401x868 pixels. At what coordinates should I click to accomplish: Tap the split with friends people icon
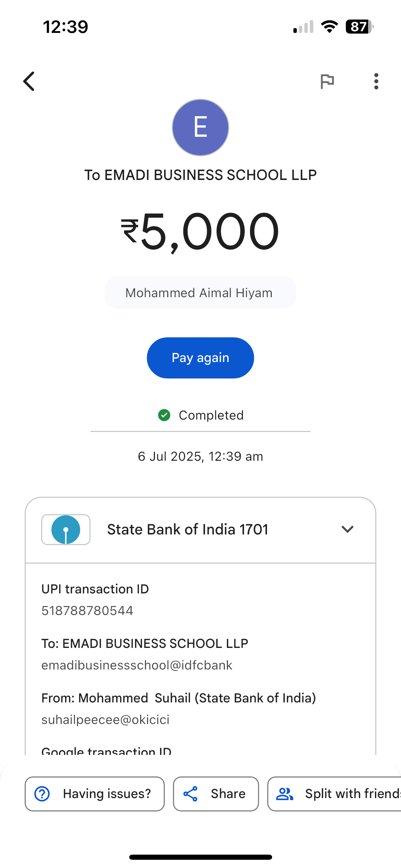point(285,794)
